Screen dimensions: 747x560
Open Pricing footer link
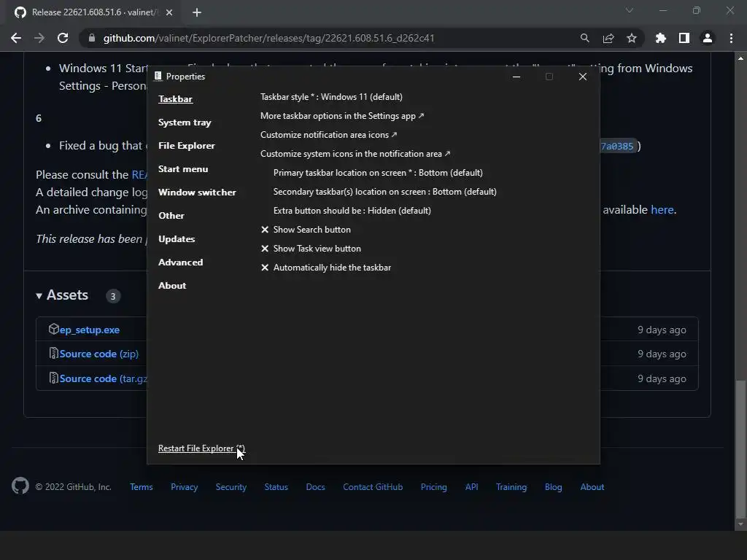pos(433,486)
